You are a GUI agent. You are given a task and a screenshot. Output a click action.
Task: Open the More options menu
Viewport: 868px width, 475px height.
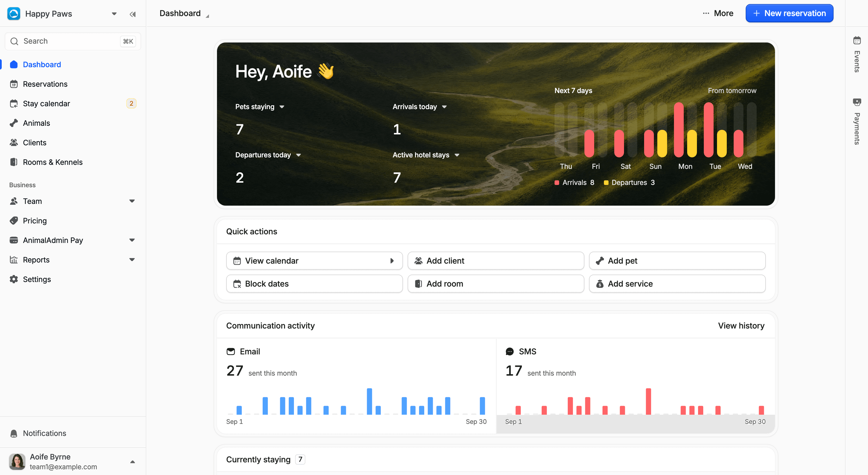718,13
